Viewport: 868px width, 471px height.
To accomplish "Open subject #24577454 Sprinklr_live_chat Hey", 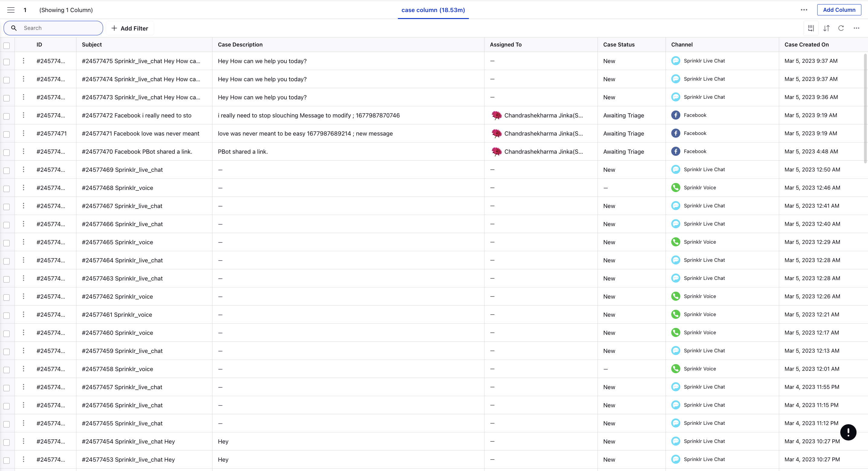I will coord(128,441).
